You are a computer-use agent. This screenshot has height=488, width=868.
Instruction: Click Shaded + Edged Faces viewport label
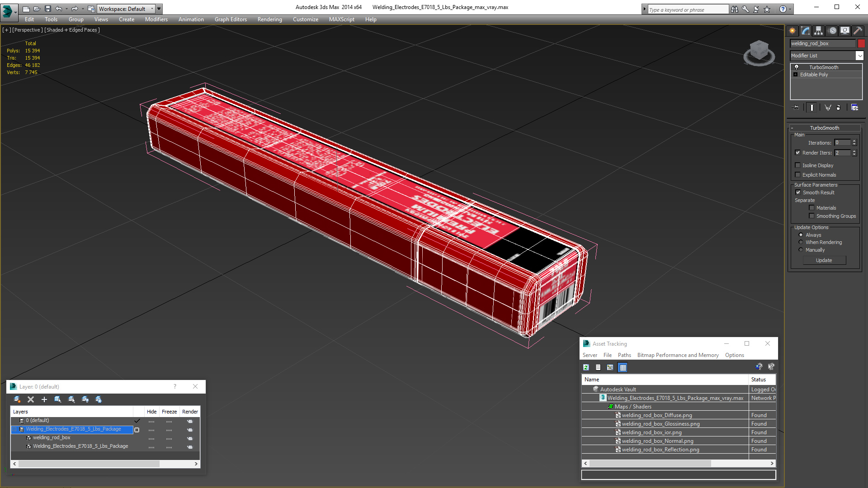click(x=72, y=30)
